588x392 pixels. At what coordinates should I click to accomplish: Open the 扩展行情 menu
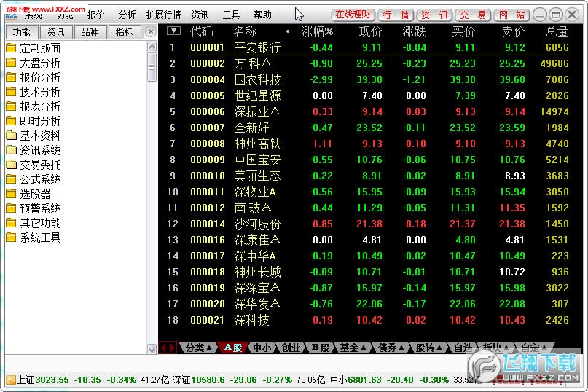(x=163, y=15)
